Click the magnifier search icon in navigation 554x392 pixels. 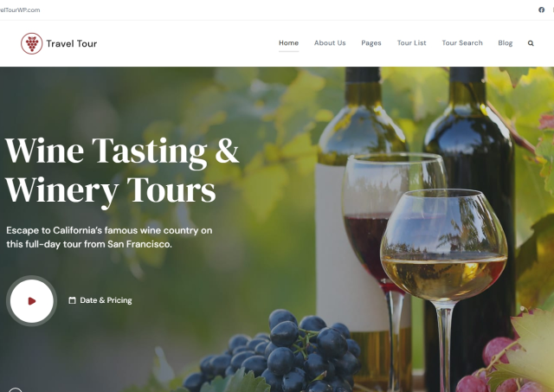click(531, 43)
